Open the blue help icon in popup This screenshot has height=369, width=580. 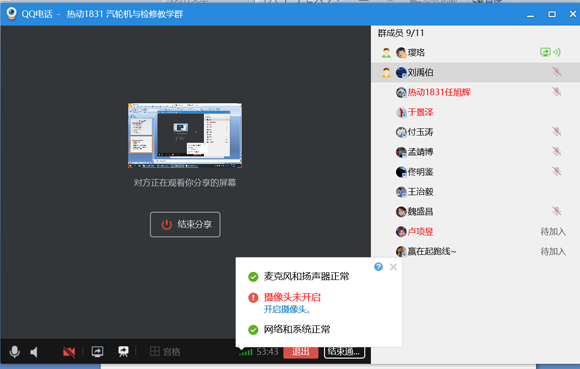[x=378, y=267]
